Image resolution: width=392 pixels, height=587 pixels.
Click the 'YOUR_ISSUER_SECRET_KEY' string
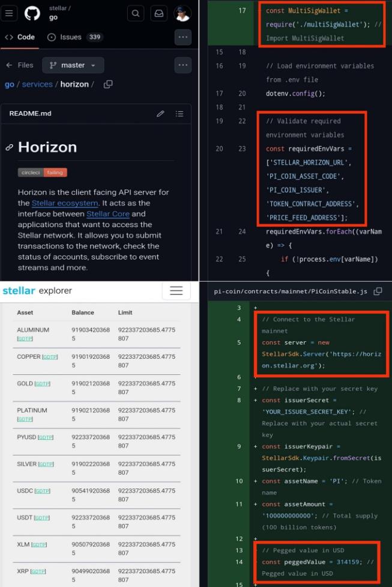308,412
